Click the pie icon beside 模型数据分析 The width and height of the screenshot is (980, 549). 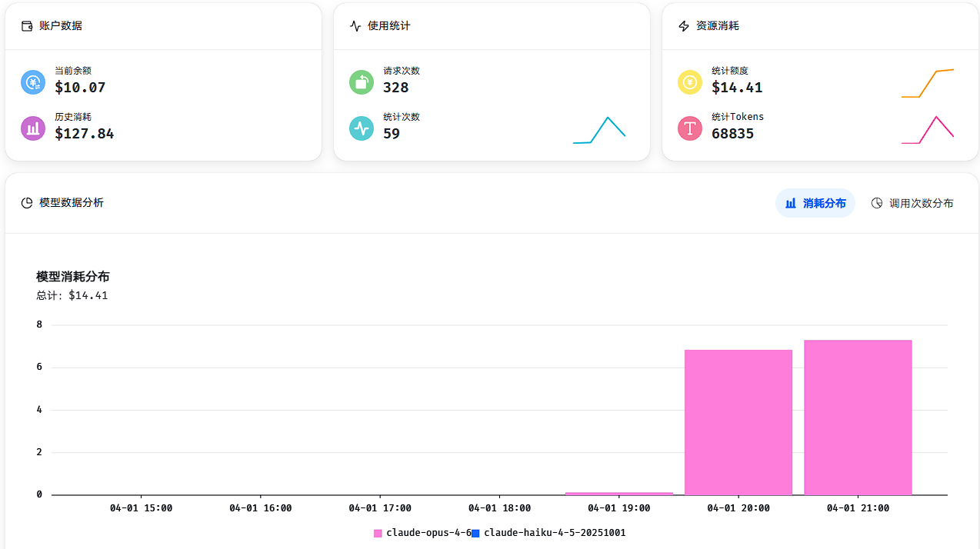pos(27,203)
